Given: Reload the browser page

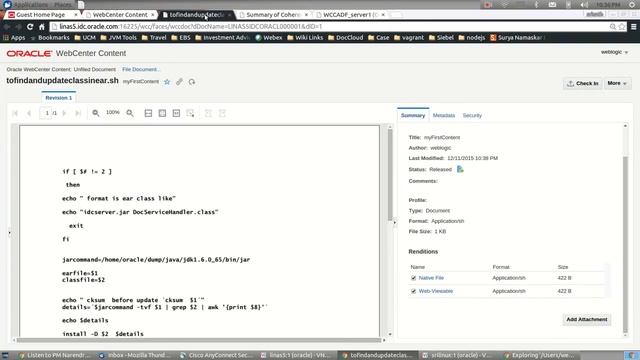Looking at the screenshot, I should click(x=30, y=27).
